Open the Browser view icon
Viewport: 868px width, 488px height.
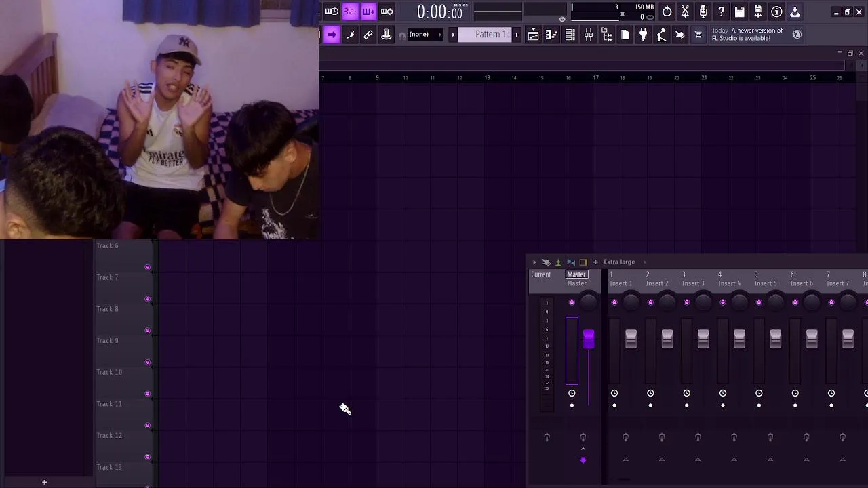607,35
